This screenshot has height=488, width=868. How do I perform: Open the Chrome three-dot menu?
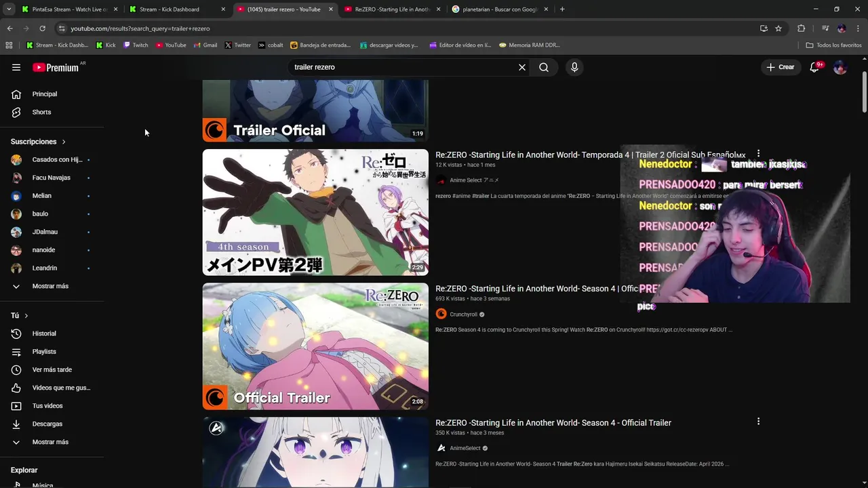(x=859, y=28)
